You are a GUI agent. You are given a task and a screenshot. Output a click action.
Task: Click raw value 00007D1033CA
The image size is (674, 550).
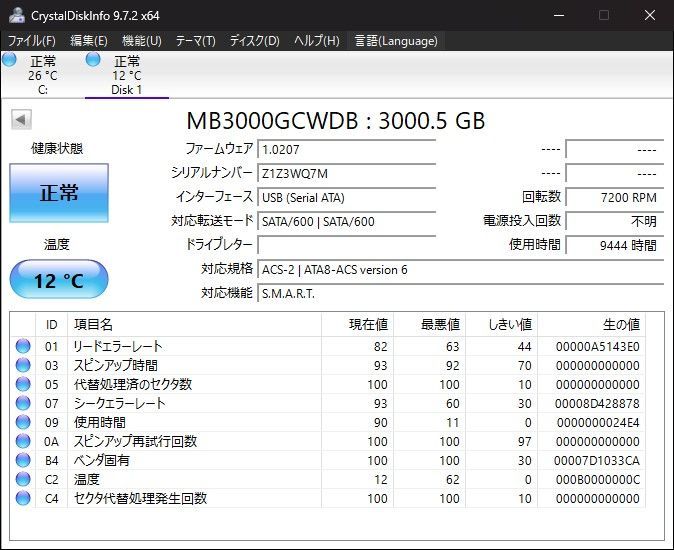(x=597, y=461)
